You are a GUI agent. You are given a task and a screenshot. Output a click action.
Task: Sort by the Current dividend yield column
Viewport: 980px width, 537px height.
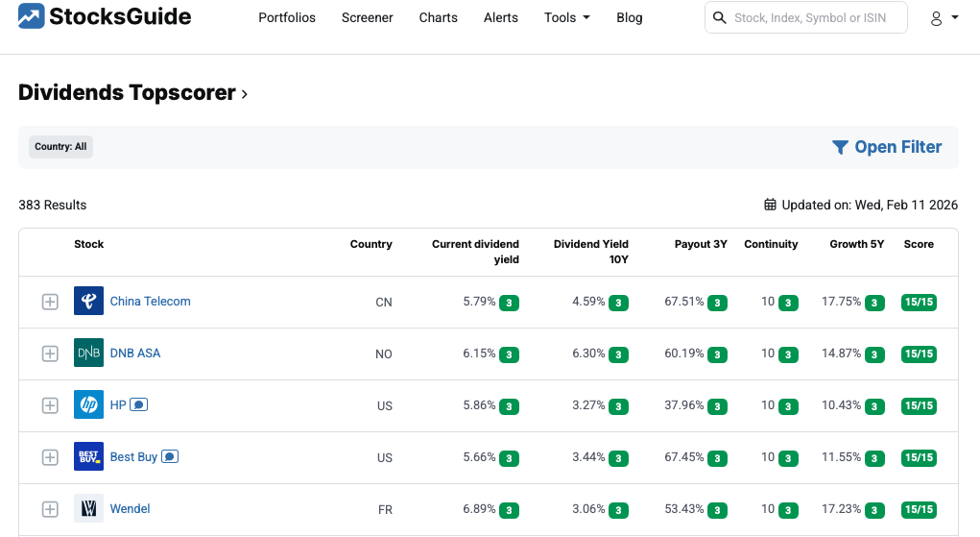(x=475, y=252)
